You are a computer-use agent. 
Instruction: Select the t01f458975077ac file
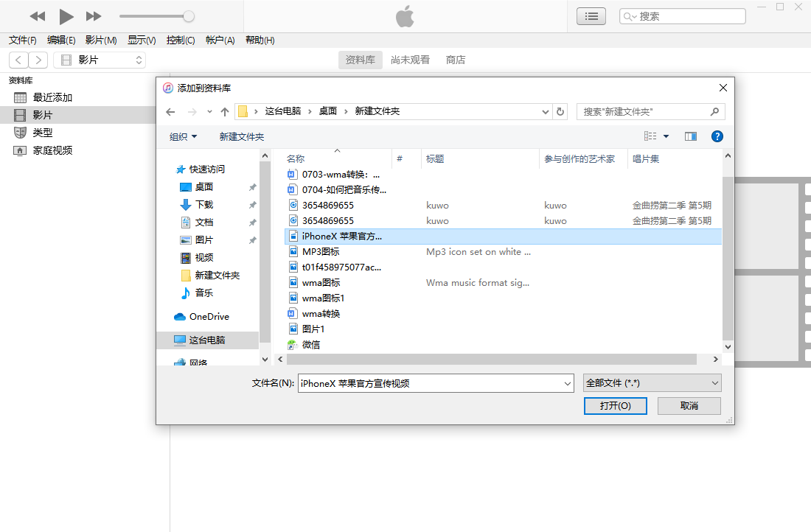[x=341, y=267]
